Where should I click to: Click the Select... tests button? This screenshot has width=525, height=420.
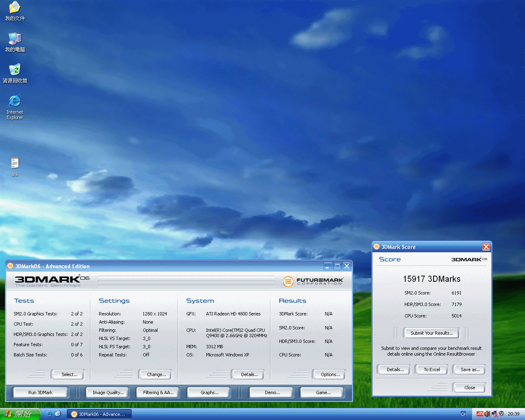coord(67,374)
